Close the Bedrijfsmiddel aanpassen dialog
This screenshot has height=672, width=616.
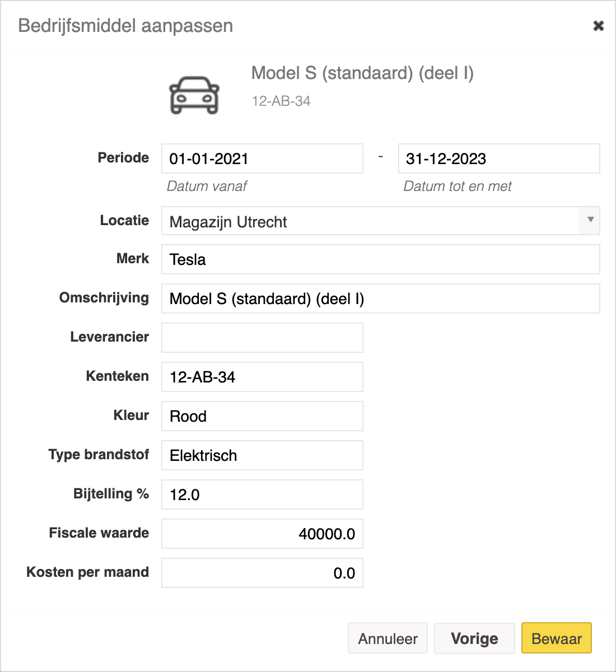click(x=598, y=26)
